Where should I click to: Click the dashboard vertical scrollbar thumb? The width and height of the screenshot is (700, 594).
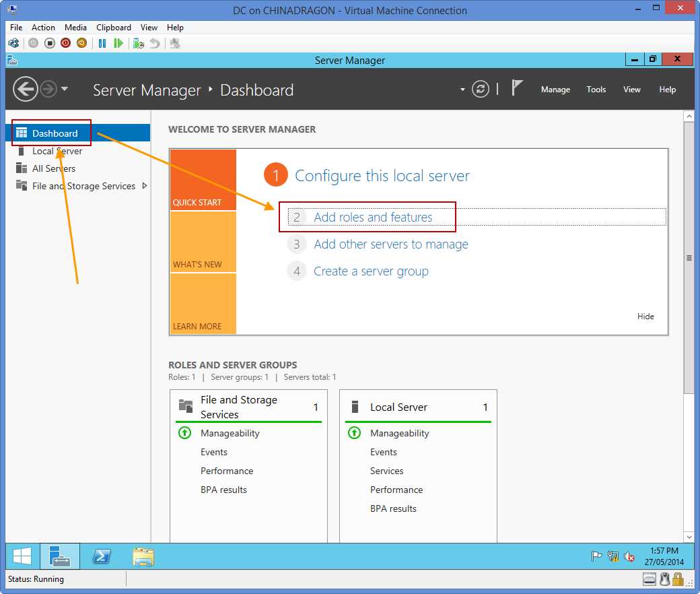(689, 258)
